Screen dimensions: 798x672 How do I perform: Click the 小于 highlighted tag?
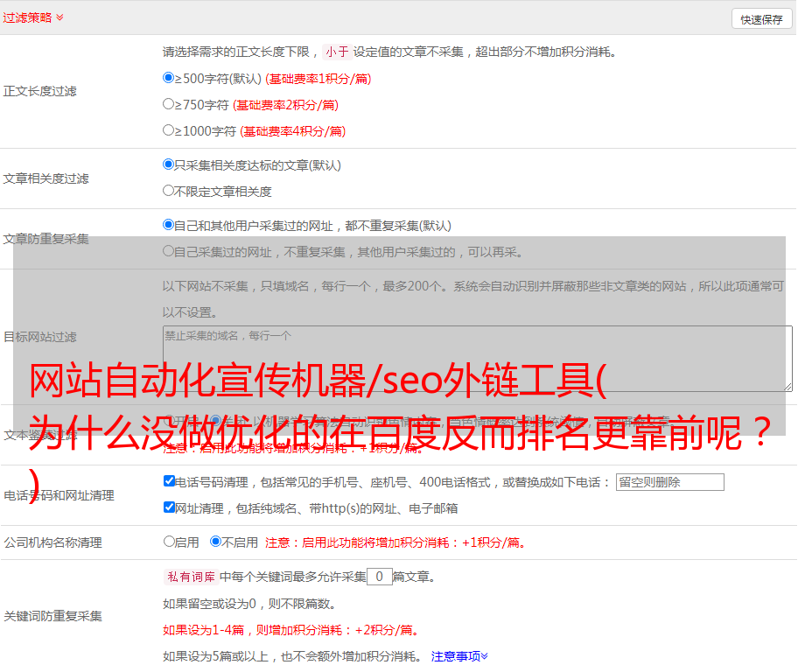pos(337,52)
